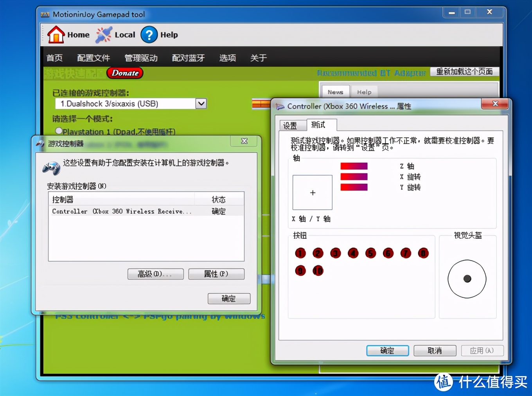Open Help via the blue question mark icon
532x396 pixels.
tap(149, 35)
